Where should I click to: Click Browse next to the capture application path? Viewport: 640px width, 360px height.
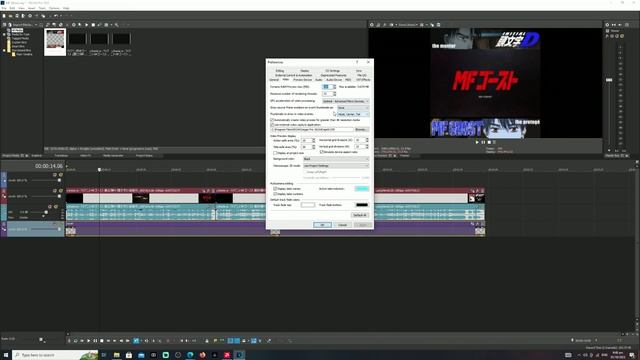[362, 129]
